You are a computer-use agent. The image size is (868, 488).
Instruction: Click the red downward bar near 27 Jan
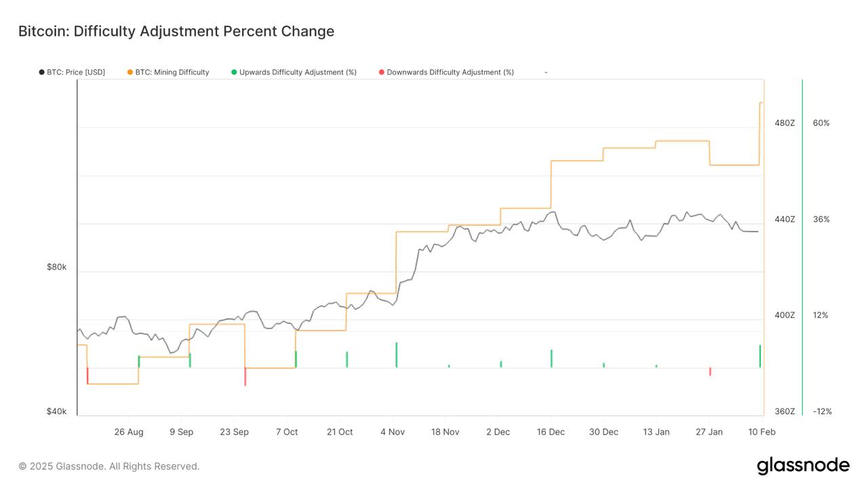coord(710,371)
